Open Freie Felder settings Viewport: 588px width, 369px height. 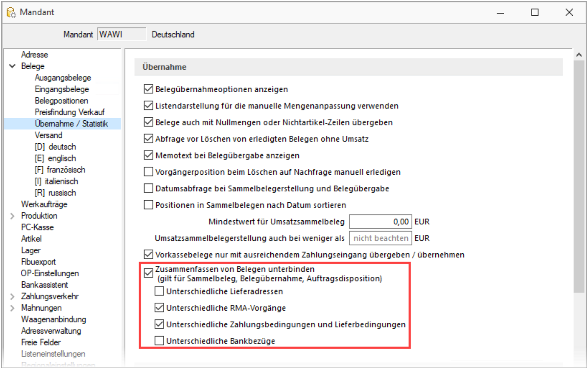coord(41,342)
